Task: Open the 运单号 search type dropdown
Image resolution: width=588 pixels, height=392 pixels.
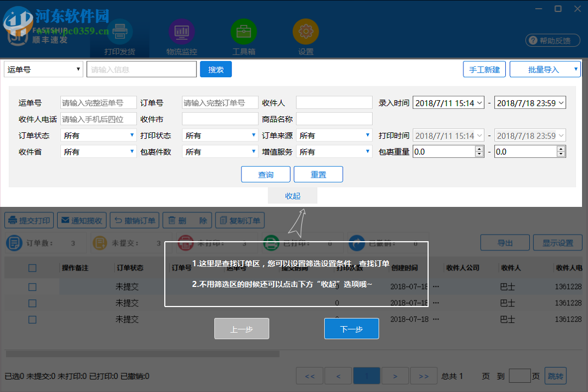Action: pos(43,69)
